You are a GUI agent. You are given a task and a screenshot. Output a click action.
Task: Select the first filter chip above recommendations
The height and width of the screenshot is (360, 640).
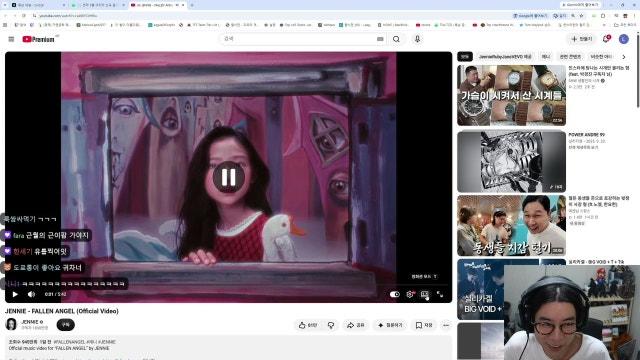464,57
